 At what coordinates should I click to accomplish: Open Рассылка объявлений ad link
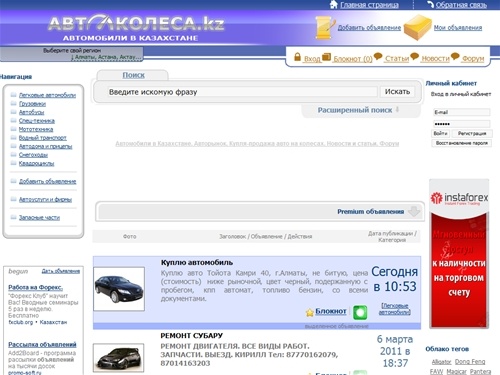[x=42, y=344]
